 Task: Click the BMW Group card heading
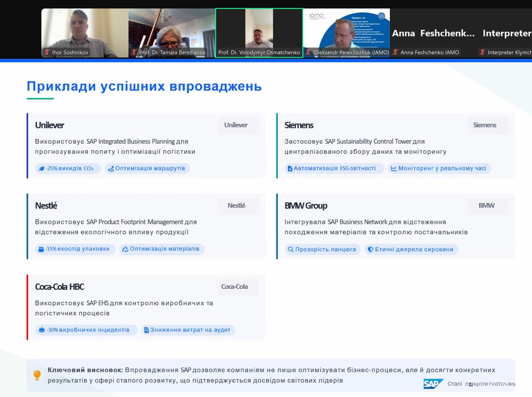306,206
